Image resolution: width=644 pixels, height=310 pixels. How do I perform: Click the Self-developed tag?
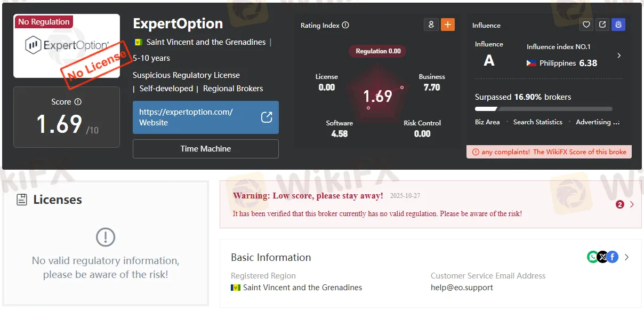tap(166, 89)
